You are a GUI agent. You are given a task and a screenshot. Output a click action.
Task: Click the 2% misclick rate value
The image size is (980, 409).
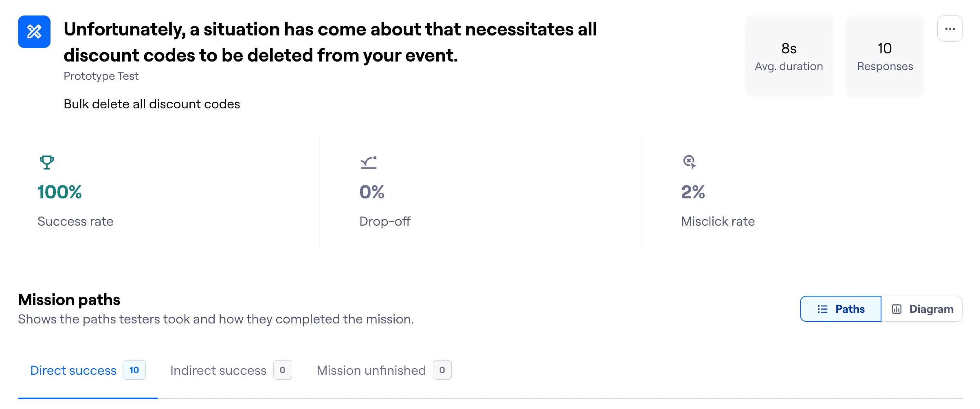693,192
